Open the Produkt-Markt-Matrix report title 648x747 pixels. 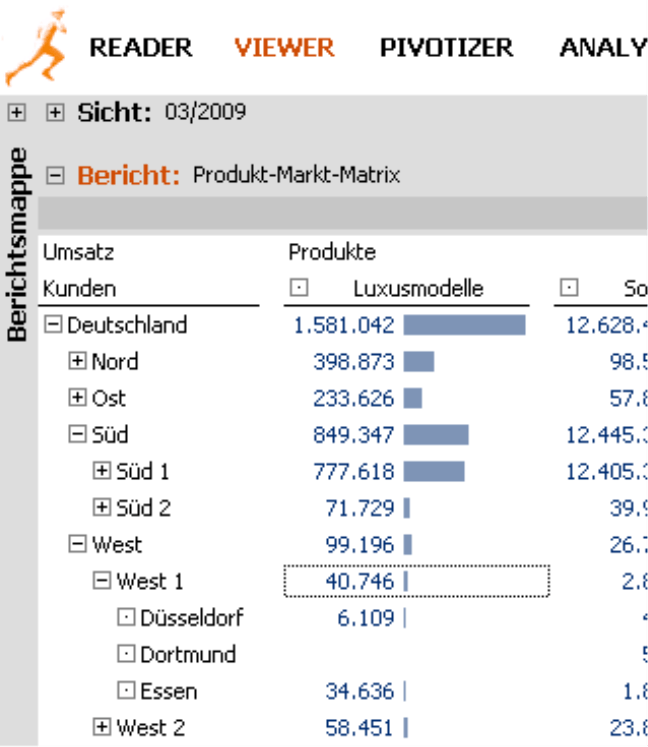click(296, 175)
